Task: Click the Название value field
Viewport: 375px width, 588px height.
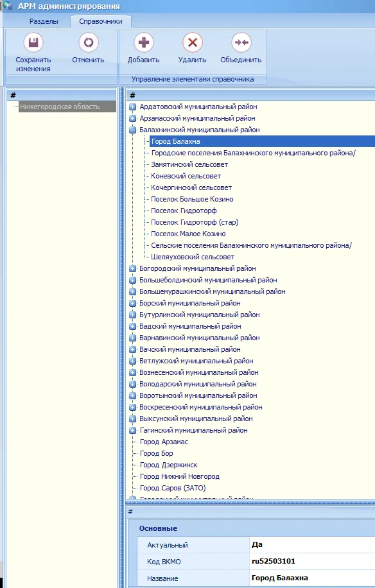Action: (312, 578)
